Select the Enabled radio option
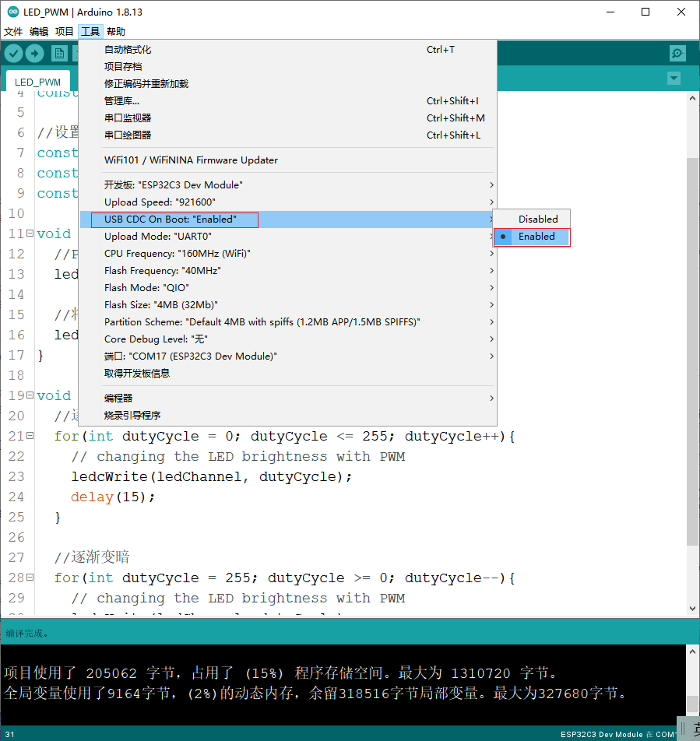700x741 pixels. [x=532, y=237]
